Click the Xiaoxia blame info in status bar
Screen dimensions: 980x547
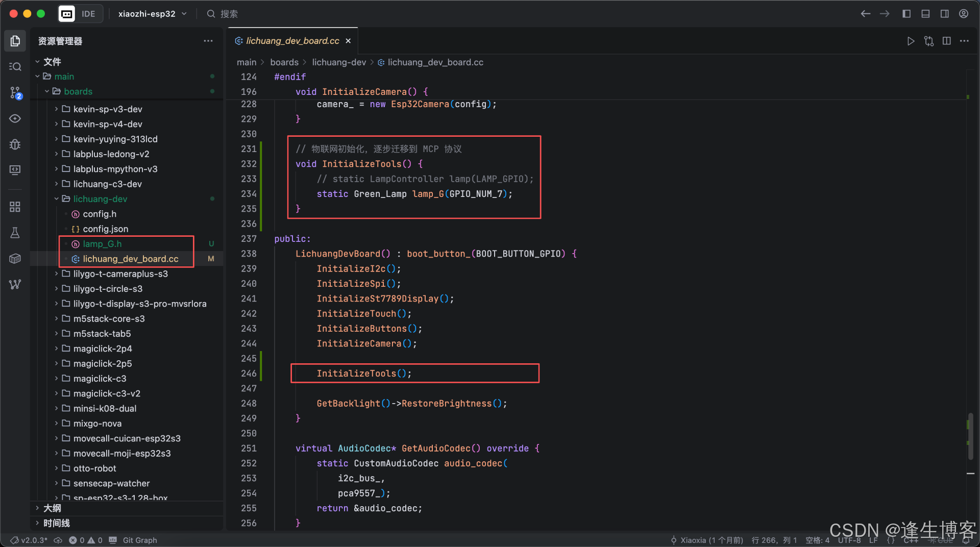coord(707,540)
